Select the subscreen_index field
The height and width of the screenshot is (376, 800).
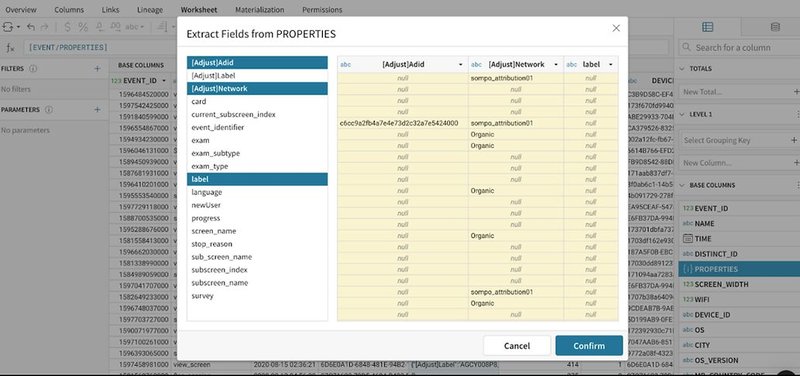257,270
